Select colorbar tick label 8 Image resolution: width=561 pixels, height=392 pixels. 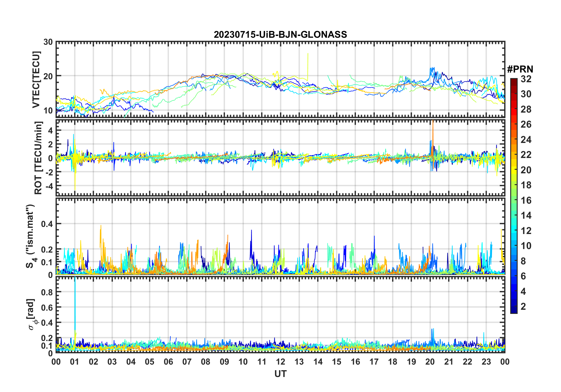(524, 261)
